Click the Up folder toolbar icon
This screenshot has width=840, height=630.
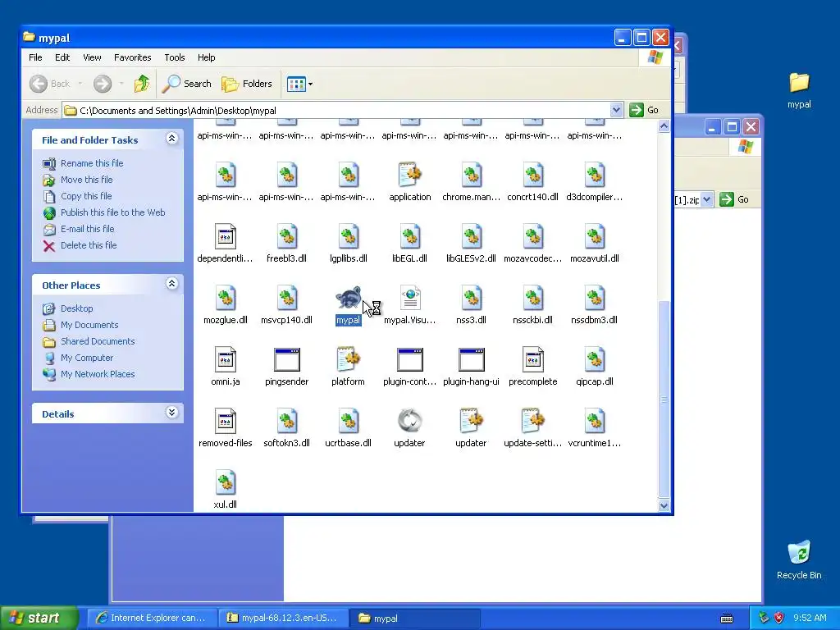(141, 84)
